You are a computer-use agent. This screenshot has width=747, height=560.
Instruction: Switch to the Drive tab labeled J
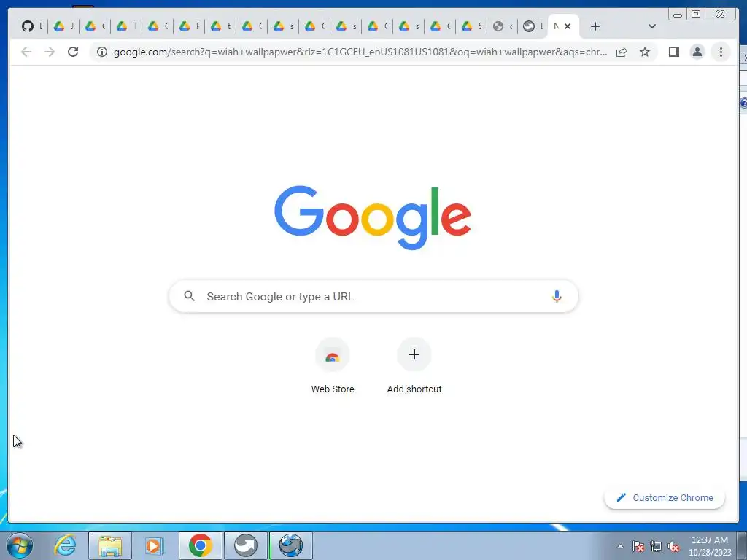click(63, 26)
